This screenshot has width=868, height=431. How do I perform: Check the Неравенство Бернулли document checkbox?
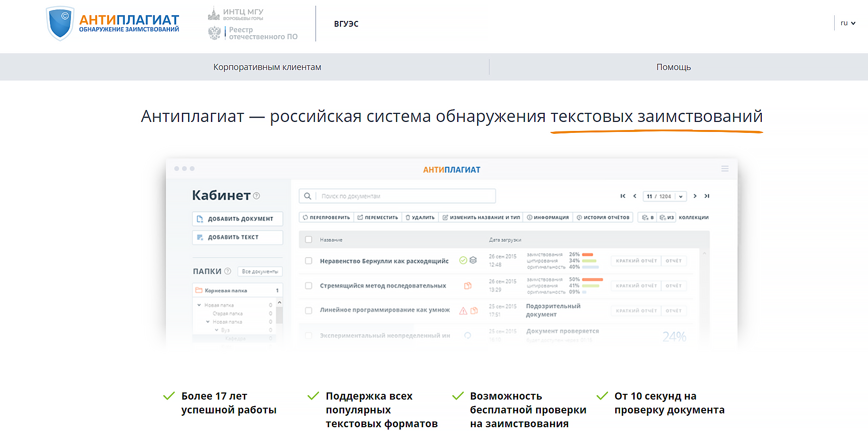(x=309, y=261)
